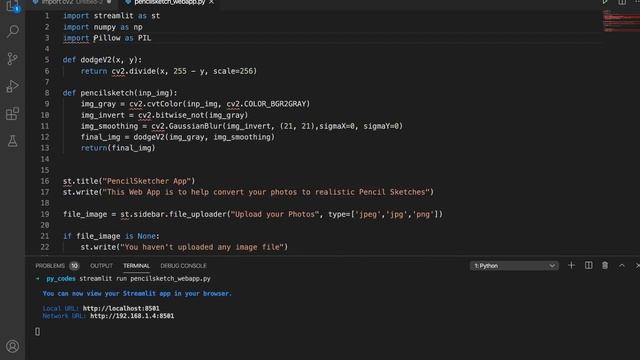Click the problems count badge 10
640x360 pixels.
(x=74, y=266)
